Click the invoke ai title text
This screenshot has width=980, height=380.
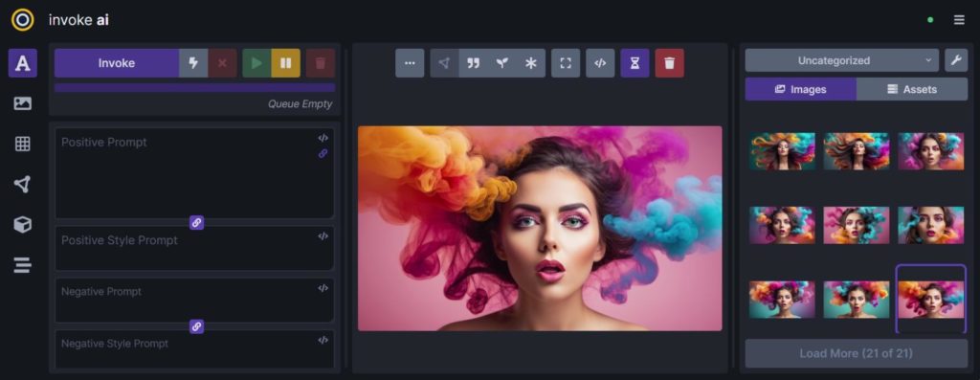[78, 20]
